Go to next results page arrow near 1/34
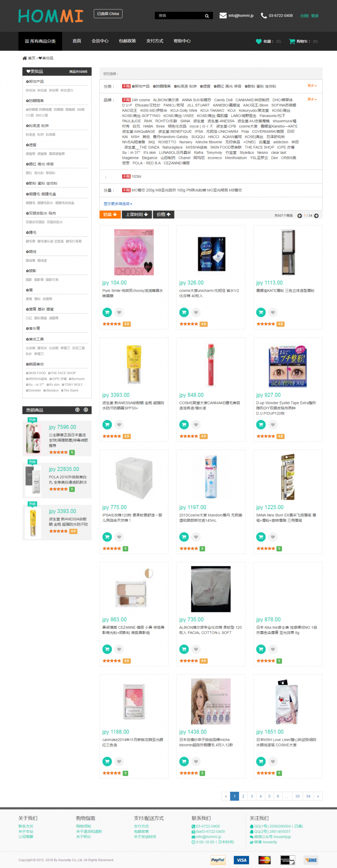Screen dimensions: 337x868 [x=316, y=216]
